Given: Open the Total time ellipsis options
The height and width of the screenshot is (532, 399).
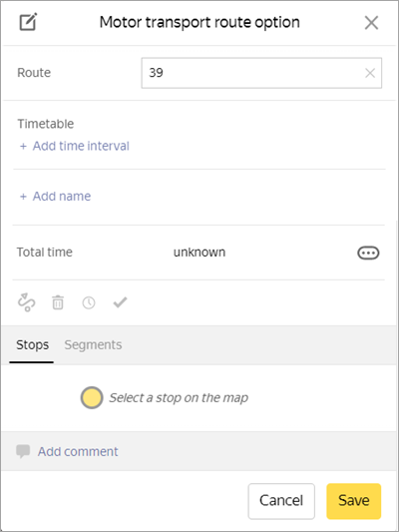Looking at the screenshot, I should (x=368, y=253).
